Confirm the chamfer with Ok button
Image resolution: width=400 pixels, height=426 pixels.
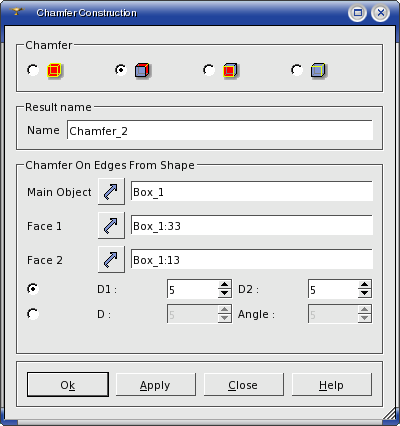pos(68,385)
